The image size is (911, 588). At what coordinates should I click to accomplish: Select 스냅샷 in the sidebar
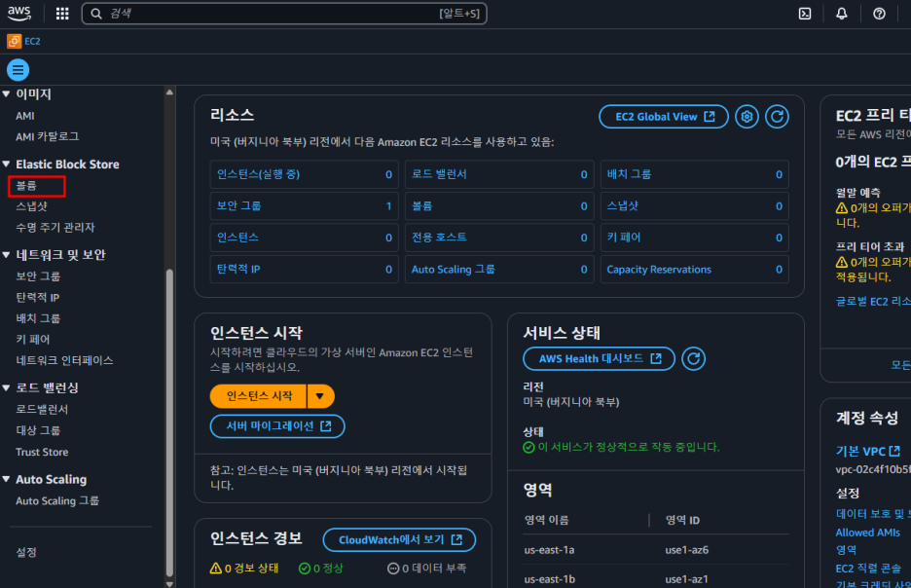31,206
